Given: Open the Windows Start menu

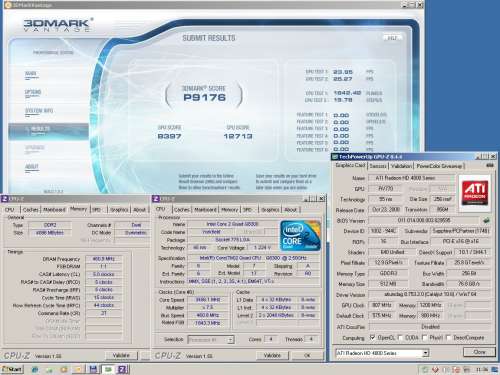Looking at the screenshot, I should [x=12, y=369].
